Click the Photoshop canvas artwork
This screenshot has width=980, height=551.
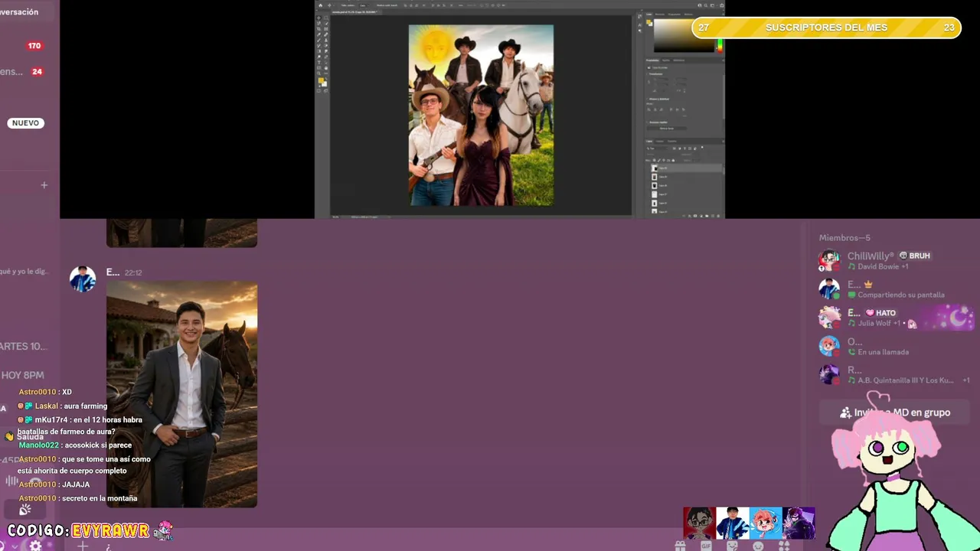tap(481, 115)
